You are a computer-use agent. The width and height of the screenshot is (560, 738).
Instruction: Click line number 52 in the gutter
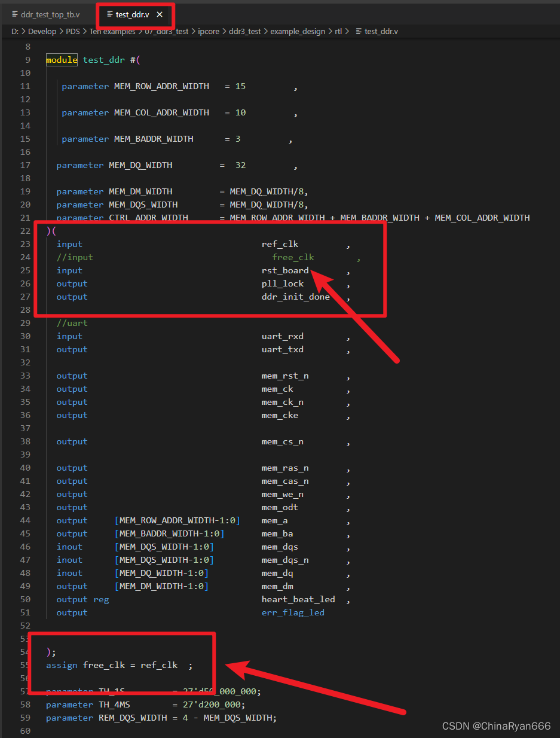tap(25, 626)
